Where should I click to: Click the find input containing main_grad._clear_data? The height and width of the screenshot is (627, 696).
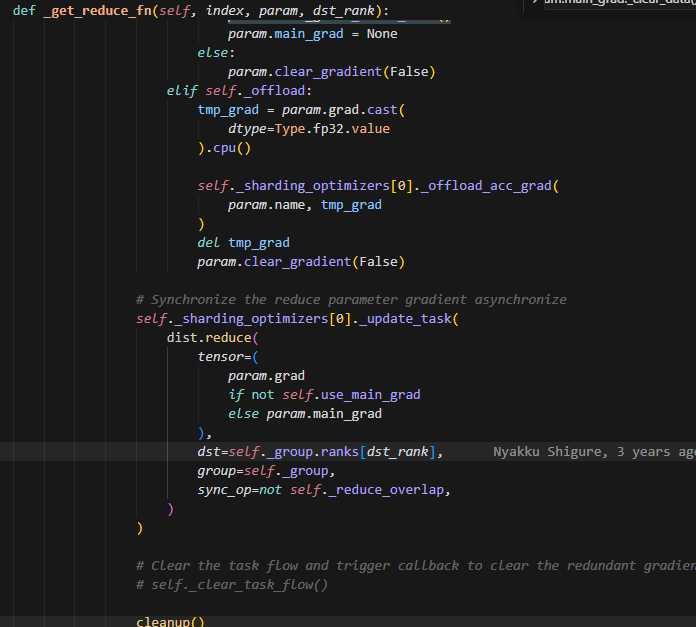(620, 3)
